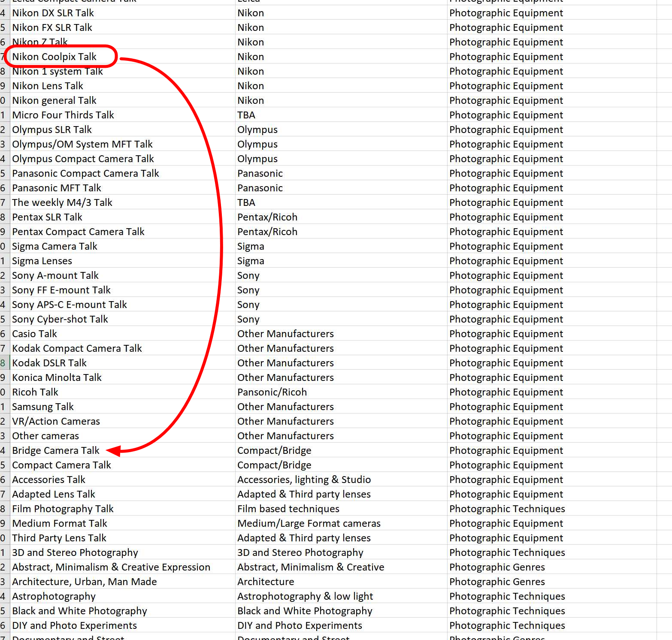Select the 'Pentax SLR Talk' cell

[x=122, y=217]
